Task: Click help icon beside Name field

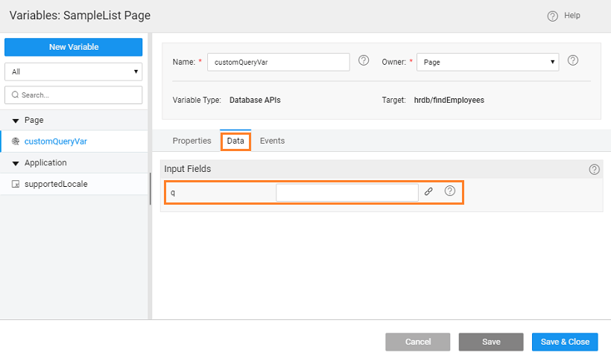Action: pyautogui.click(x=364, y=61)
